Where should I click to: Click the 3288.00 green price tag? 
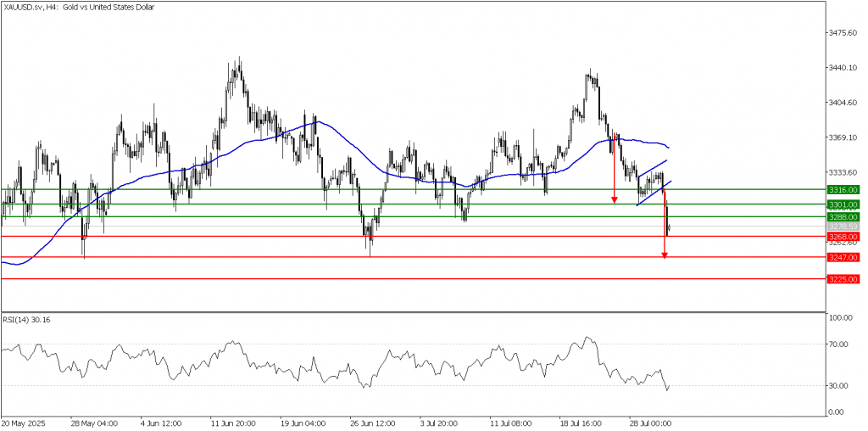coord(843,217)
